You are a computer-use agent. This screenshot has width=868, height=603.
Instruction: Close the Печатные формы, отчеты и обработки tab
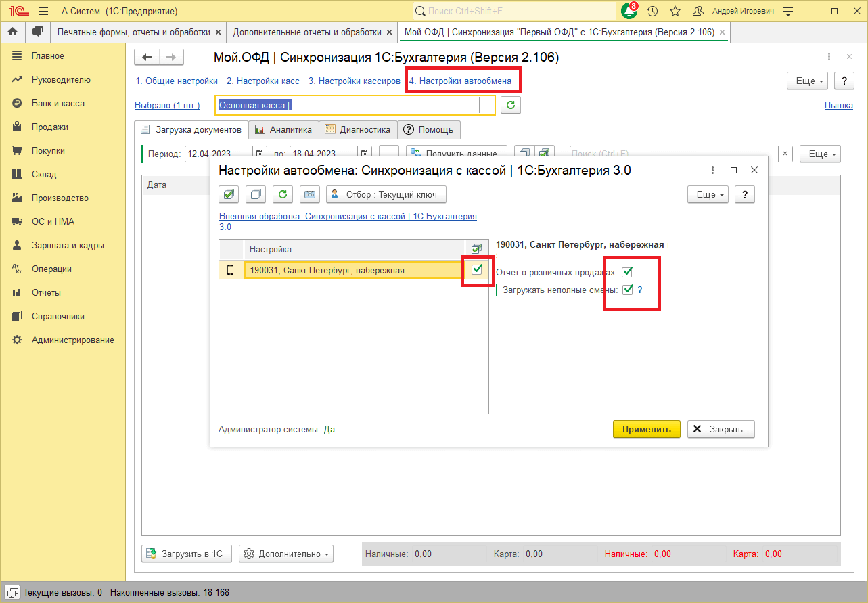(x=217, y=32)
